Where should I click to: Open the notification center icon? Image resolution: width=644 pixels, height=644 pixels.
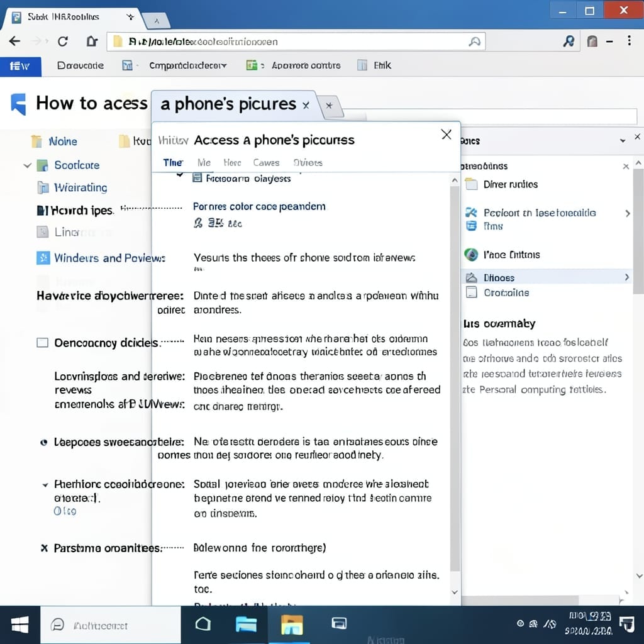coord(627,625)
